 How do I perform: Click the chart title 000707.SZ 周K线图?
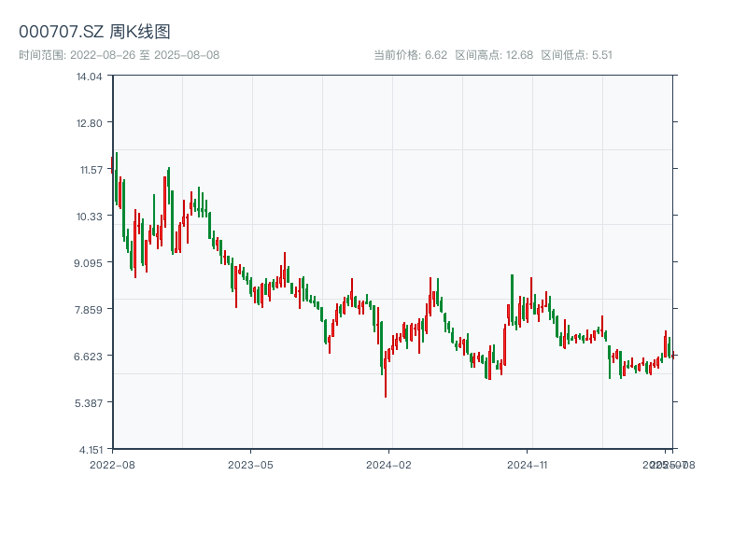point(95,32)
